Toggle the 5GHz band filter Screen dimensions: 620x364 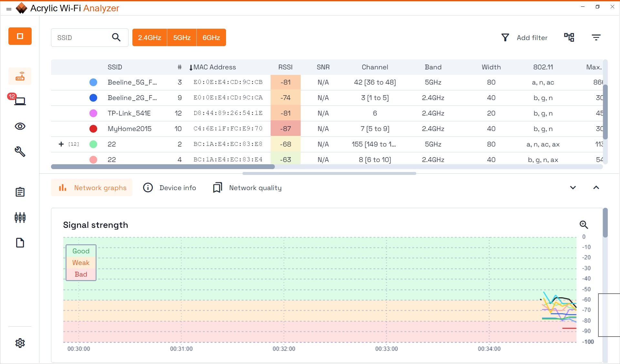(182, 38)
